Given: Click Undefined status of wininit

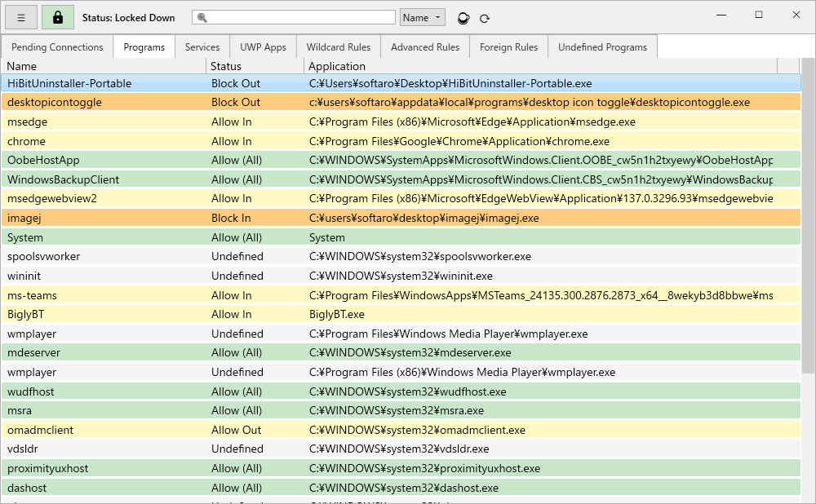Looking at the screenshot, I should tap(237, 276).
